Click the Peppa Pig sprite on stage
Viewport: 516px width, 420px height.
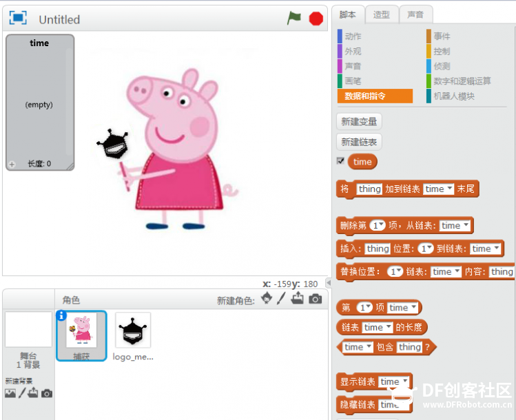(x=179, y=148)
